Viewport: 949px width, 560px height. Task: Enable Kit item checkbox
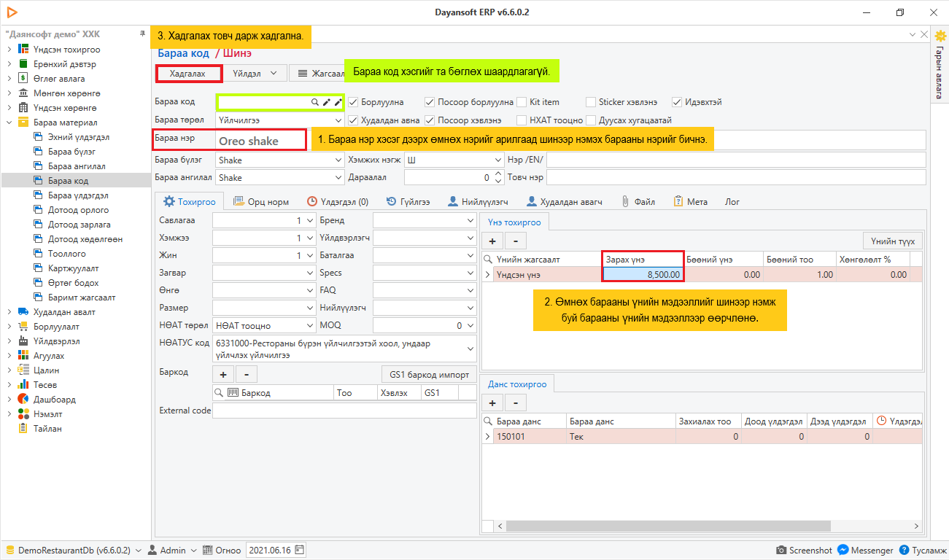click(522, 102)
